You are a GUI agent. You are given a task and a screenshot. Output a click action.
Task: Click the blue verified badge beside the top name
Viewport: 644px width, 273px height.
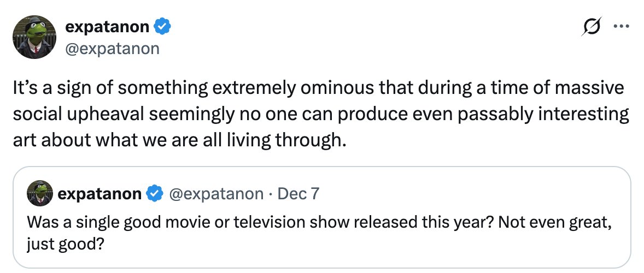tap(163, 26)
